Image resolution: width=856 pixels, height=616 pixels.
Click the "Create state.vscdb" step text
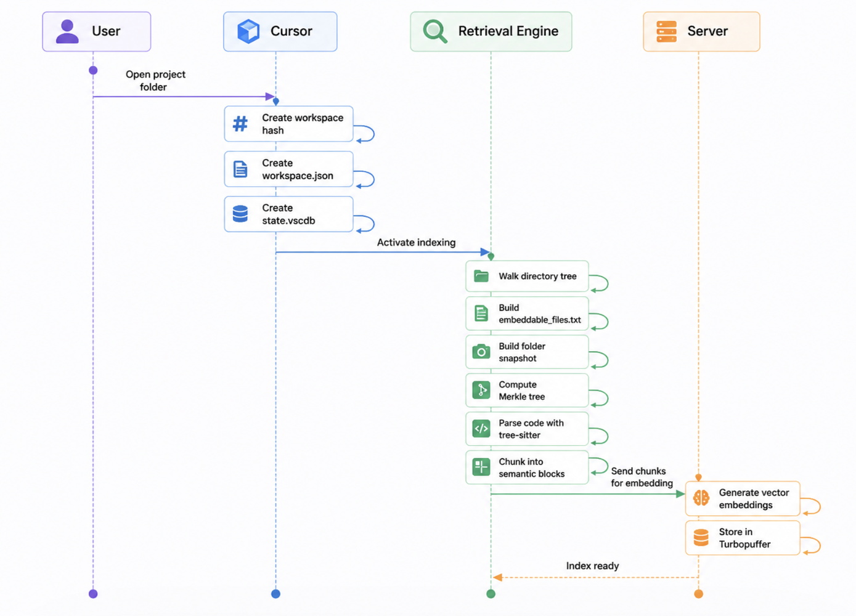pyautogui.click(x=288, y=214)
